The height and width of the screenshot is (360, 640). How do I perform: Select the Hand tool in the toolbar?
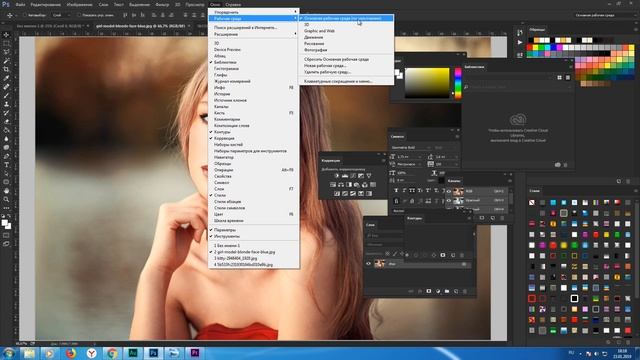6,191
